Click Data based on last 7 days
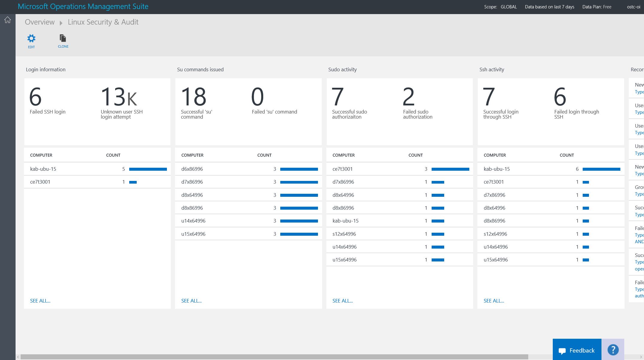Screen dimensions: 644x360 (x=549, y=7)
